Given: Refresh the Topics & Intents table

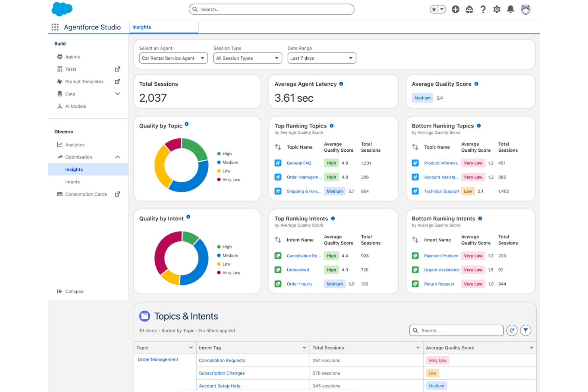Looking at the screenshot, I should 512,330.
